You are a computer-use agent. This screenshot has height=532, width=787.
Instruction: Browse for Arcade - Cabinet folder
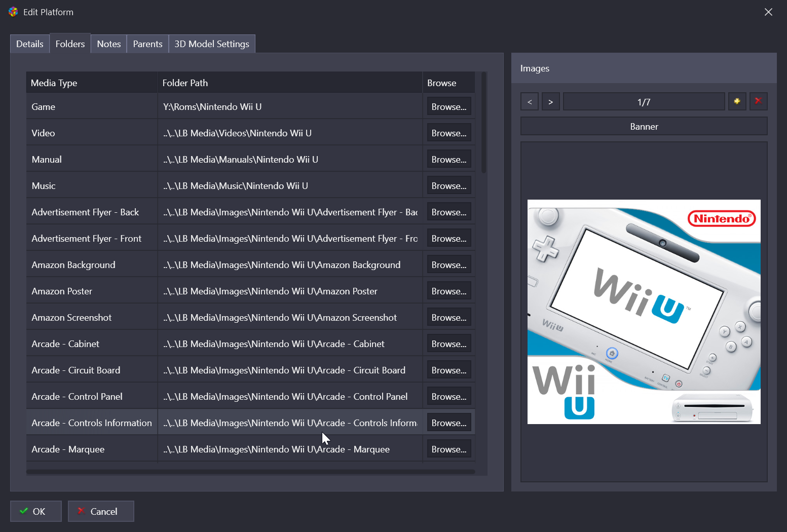click(x=449, y=344)
